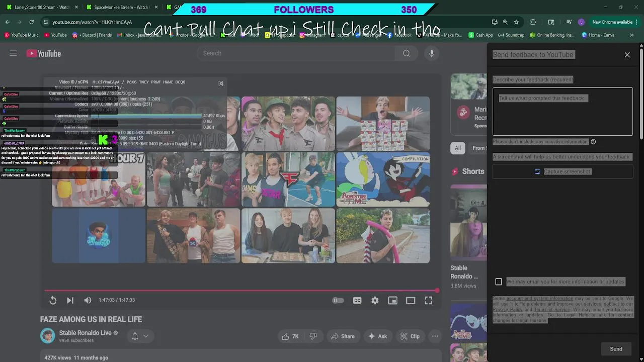Close the Send feedback to YouTube panel
Viewport: 644px width, 362px height.
click(627, 55)
